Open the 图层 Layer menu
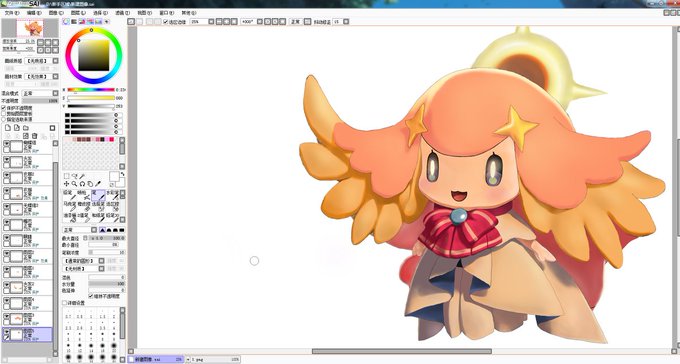The width and height of the screenshot is (680, 364). pos(79,13)
